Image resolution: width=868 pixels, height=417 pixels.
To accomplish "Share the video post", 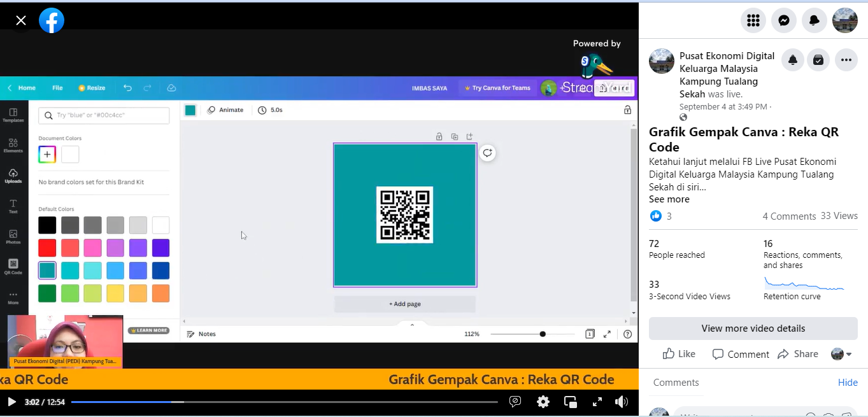I will (x=798, y=354).
